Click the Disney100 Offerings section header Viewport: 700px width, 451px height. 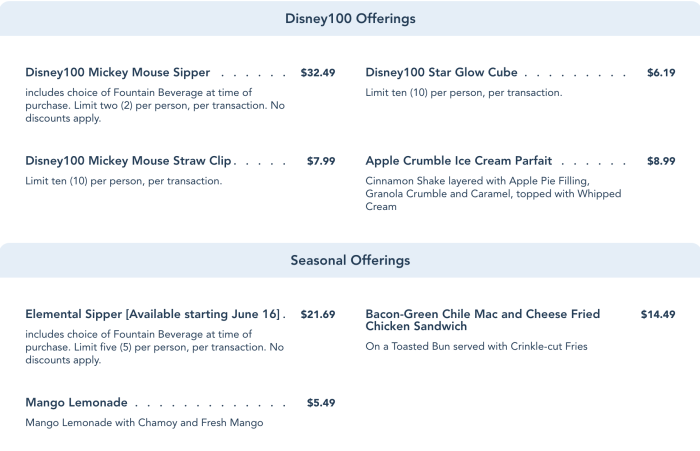(350, 19)
